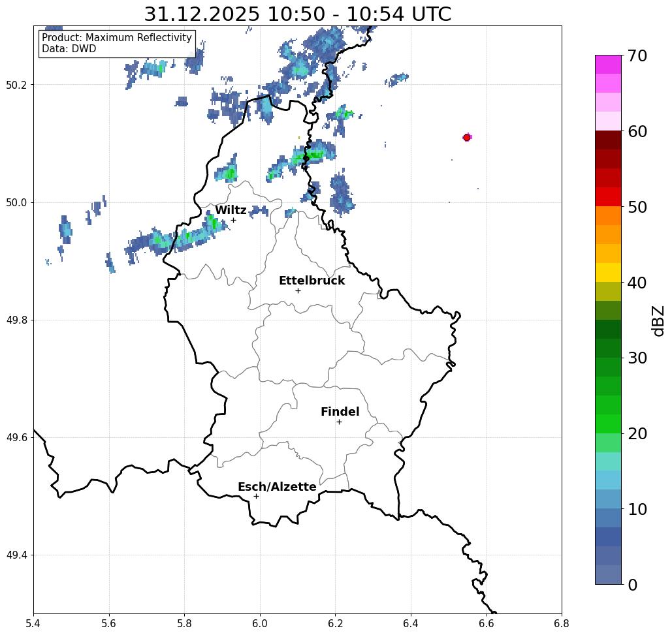The height and width of the screenshot is (635, 672).
Task: Click the Esch/Alzette station label
Action: 278,487
